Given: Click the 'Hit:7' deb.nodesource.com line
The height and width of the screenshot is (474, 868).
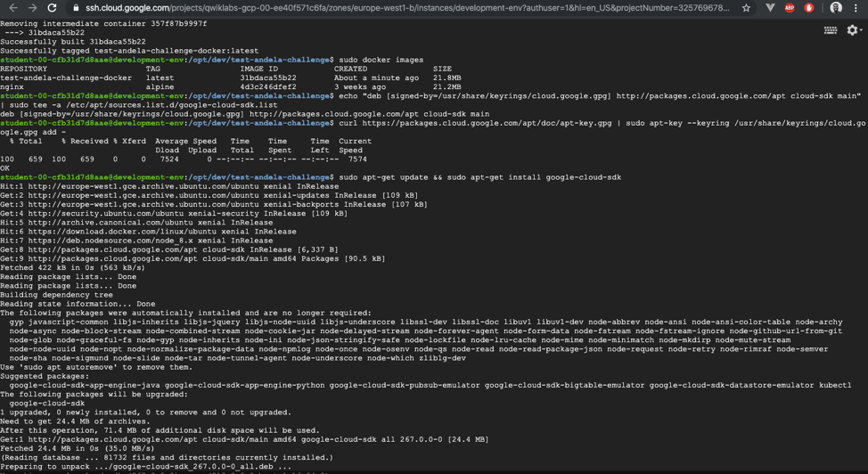Looking at the screenshot, I should tap(136, 241).
